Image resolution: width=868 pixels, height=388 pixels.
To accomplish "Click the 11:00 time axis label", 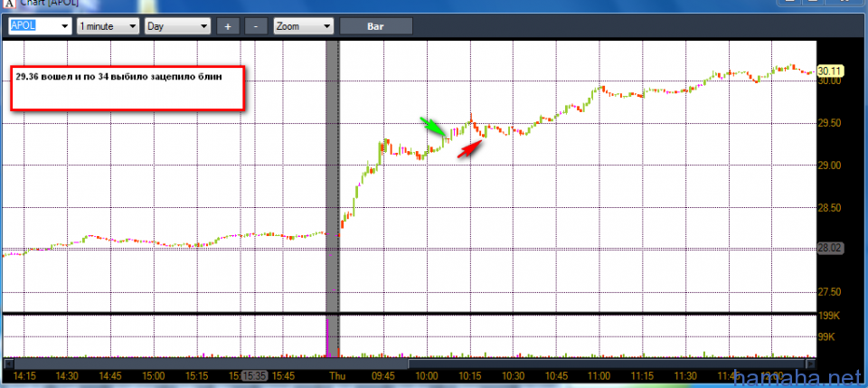I will [599, 376].
